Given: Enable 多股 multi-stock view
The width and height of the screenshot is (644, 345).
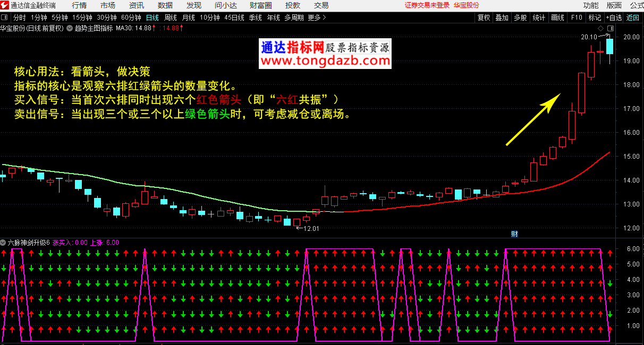Looking at the screenshot, I should pos(520,18).
